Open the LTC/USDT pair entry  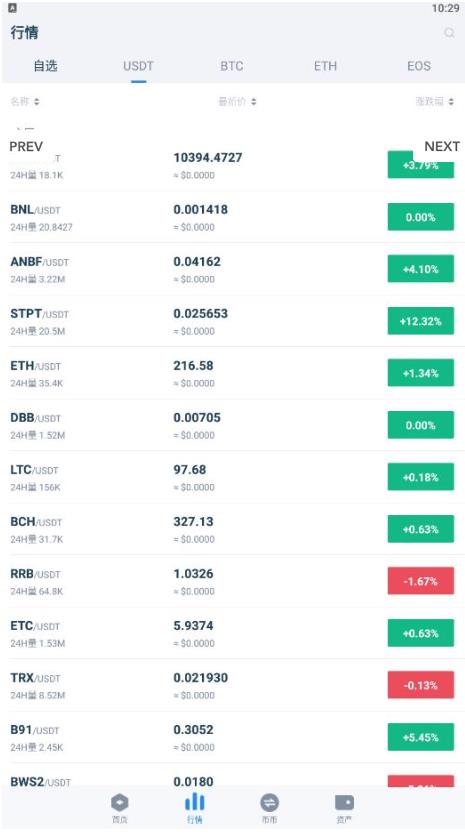(232, 477)
